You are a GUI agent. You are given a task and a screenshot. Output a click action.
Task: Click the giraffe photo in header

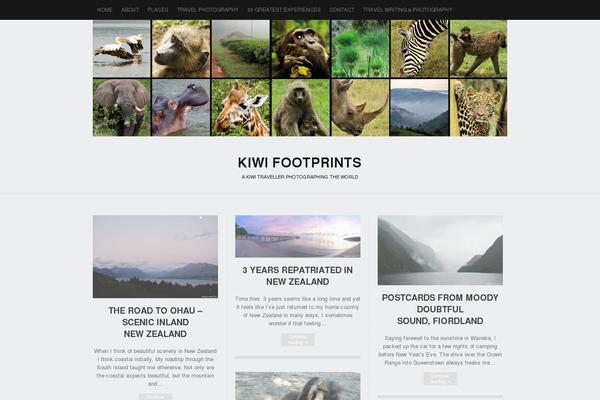pos(241,108)
